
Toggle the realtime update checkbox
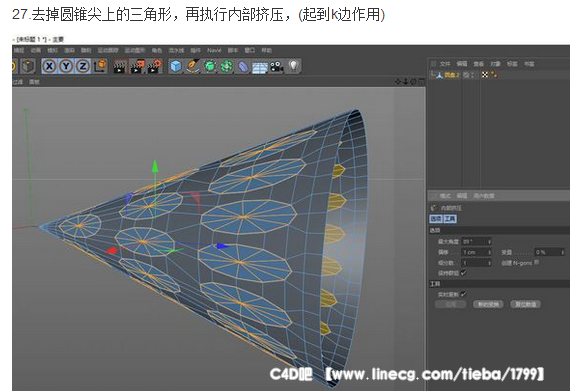[463, 294]
